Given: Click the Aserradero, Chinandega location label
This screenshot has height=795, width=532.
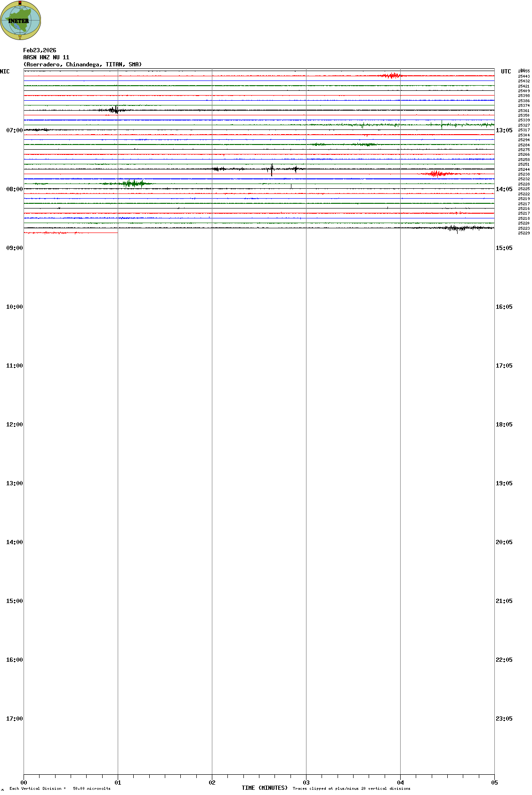Looking at the screenshot, I should (82, 64).
